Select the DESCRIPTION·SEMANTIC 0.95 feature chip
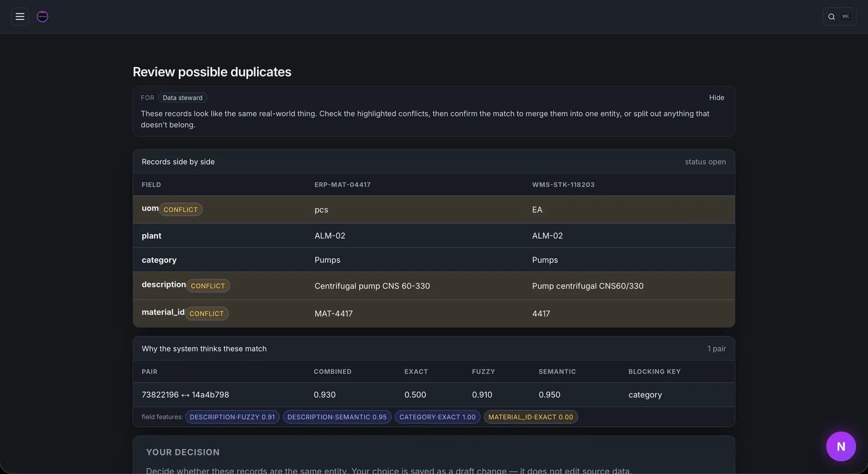The width and height of the screenshot is (868, 474). (x=337, y=417)
